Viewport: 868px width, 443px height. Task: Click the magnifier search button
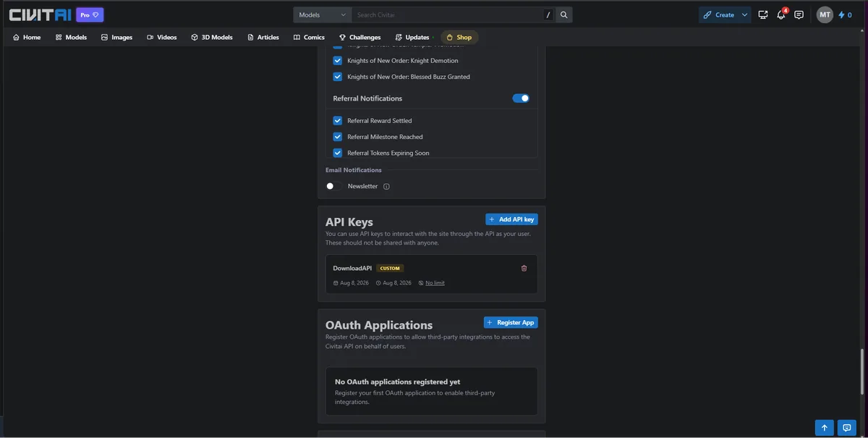564,14
